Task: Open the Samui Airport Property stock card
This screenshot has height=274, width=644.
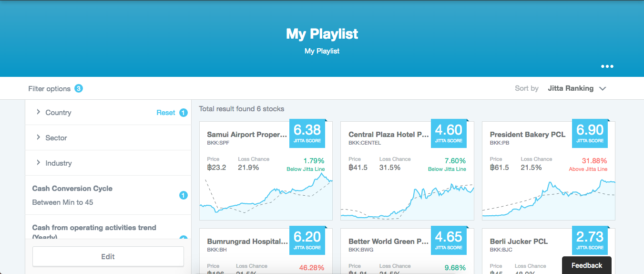Action: click(x=266, y=170)
